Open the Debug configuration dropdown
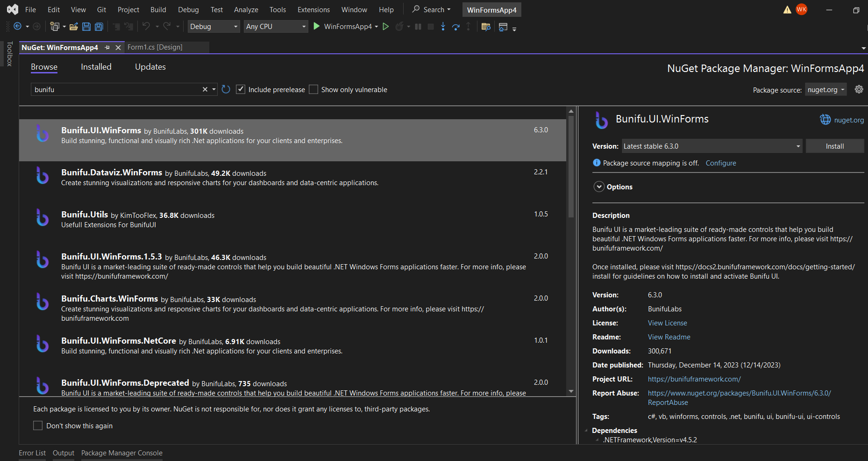868x461 pixels. [x=213, y=27]
